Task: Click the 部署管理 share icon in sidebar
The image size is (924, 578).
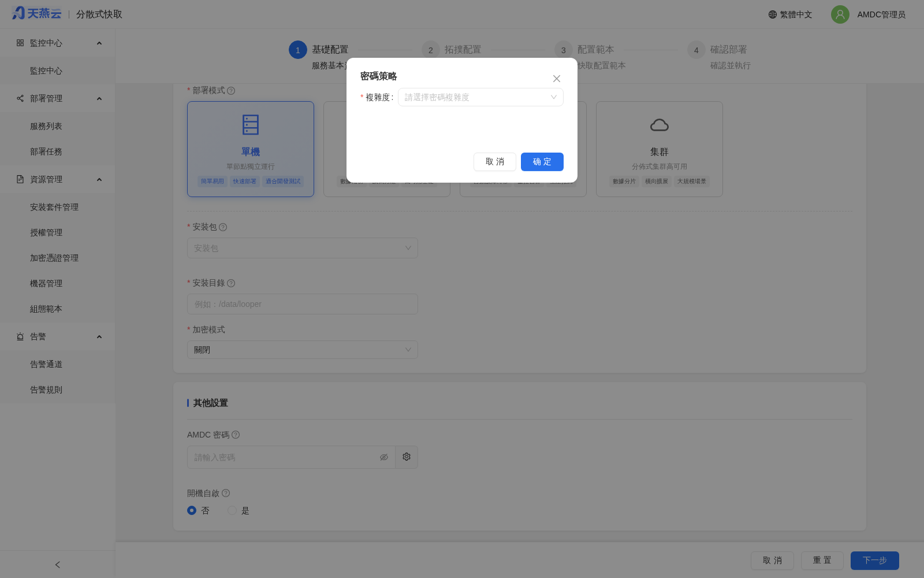Action: click(20, 98)
